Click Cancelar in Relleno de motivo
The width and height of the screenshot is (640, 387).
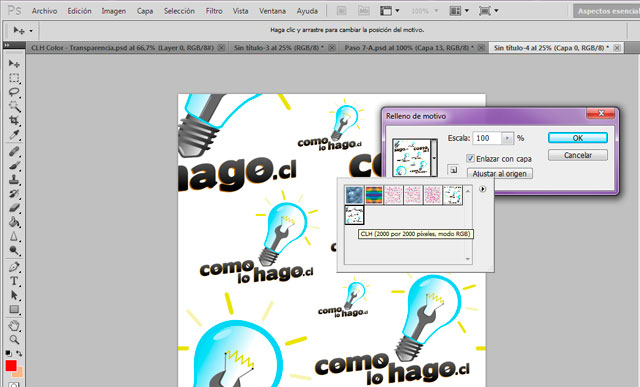click(x=578, y=155)
